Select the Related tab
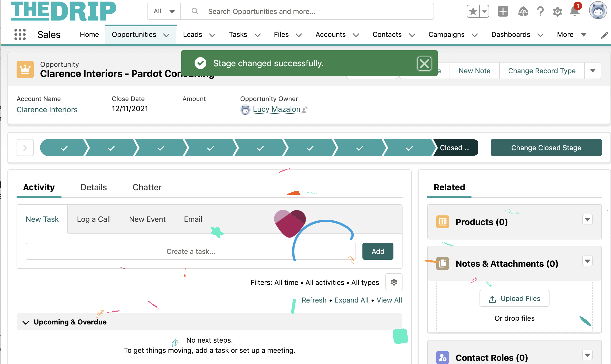The width and height of the screenshot is (611, 364). coord(449,187)
